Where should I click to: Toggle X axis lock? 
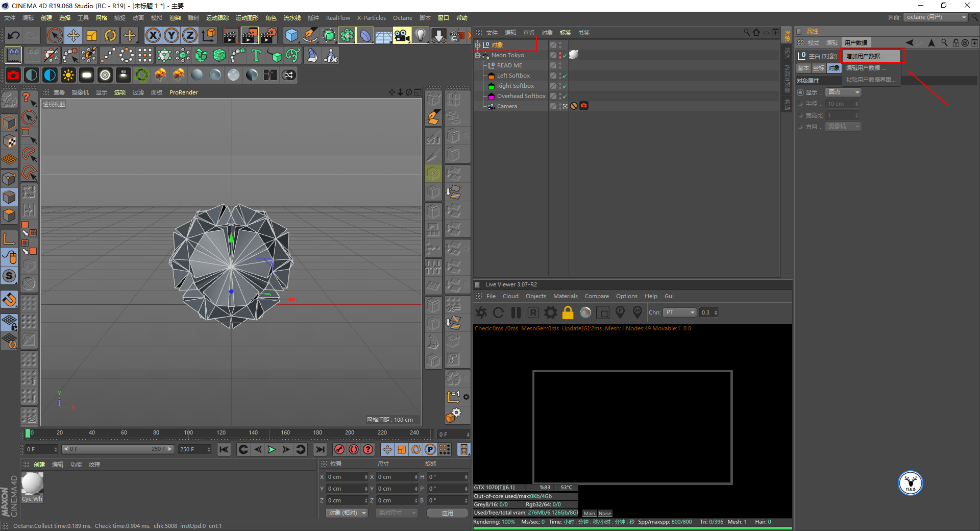click(153, 35)
